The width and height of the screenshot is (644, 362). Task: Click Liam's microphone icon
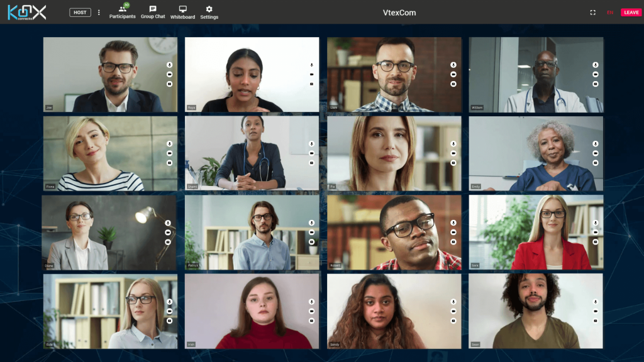pos(453,65)
